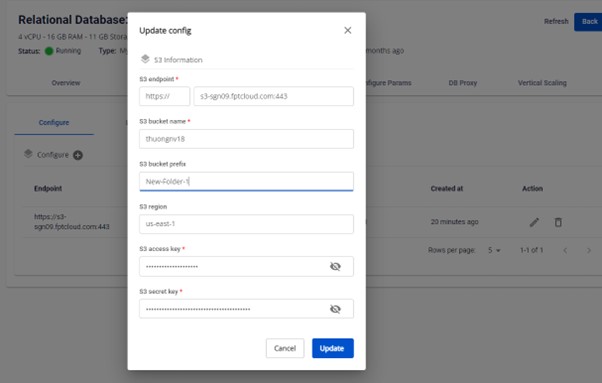Switch to the Vertical Scaling tab
The height and width of the screenshot is (383, 602).
click(542, 83)
